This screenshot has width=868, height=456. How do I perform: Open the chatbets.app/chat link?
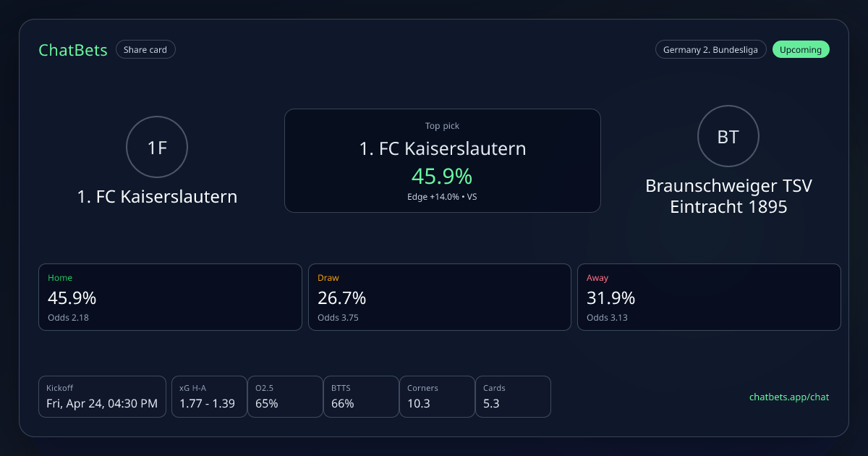788,397
